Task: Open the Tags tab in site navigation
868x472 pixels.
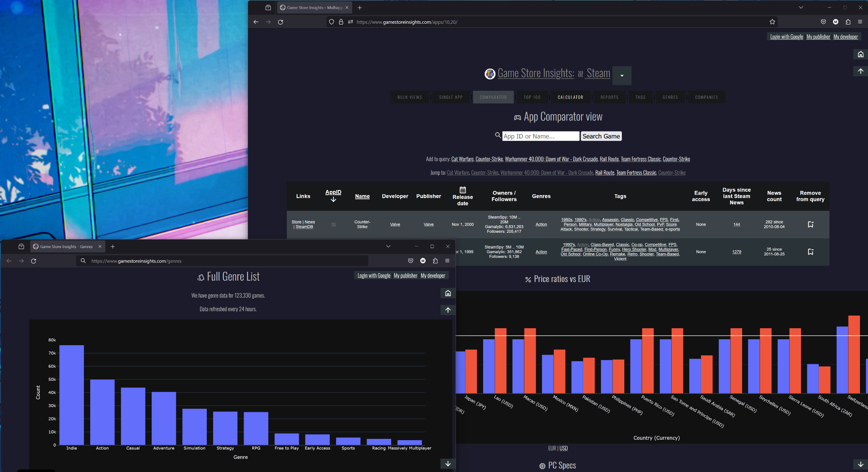Action: [640, 97]
